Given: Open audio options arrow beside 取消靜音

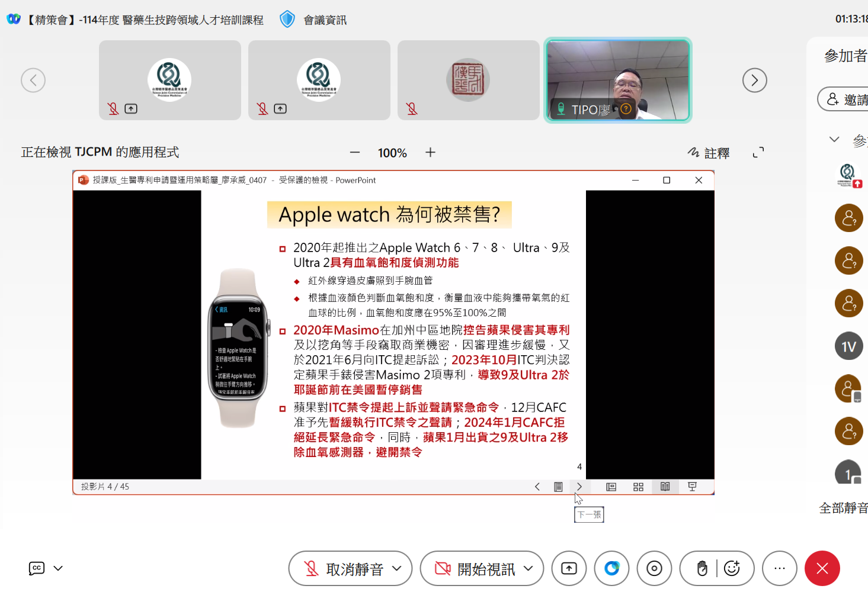Looking at the screenshot, I should pos(398,568).
